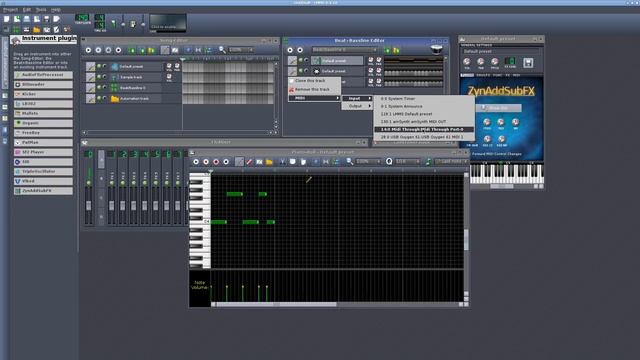
Task: Open Piano Roll Last note length dropdown
Action: [x=451, y=162]
